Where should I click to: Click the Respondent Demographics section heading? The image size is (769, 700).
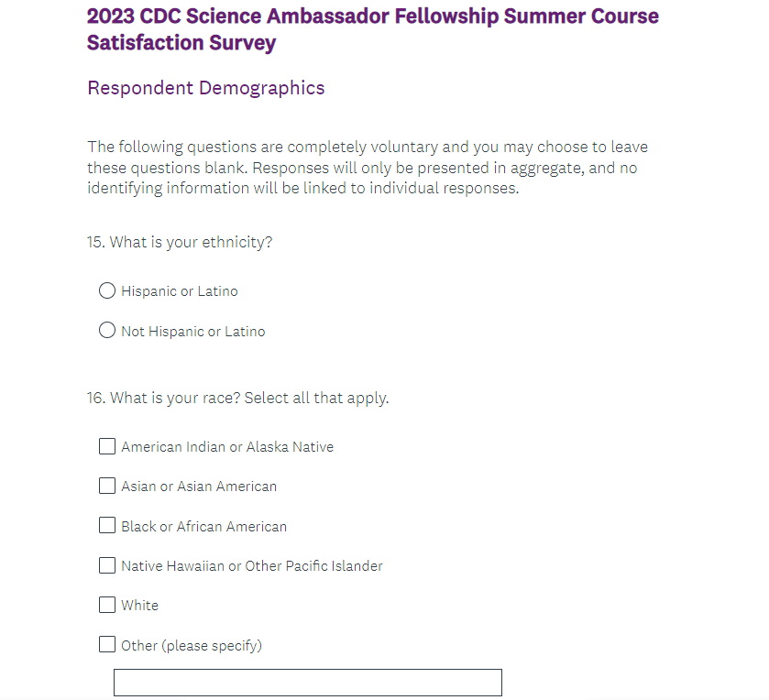tap(205, 88)
